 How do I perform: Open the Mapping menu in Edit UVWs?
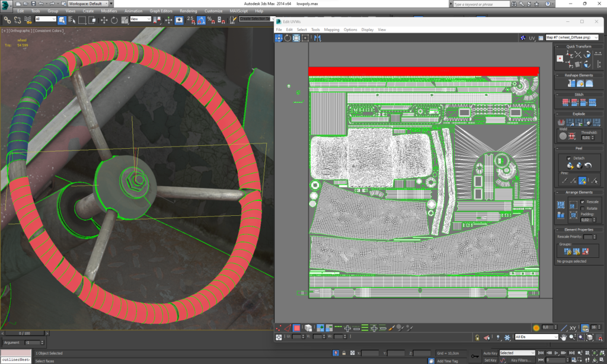pyautogui.click(x=331, y=30)
